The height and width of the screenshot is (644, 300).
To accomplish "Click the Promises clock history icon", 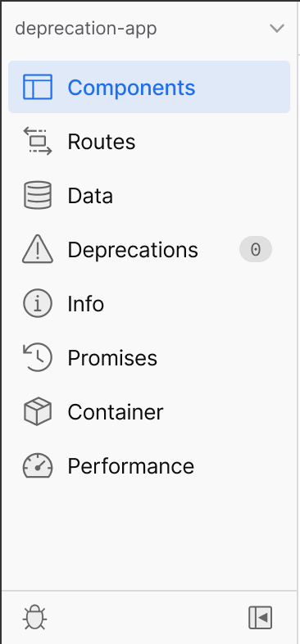I will 38,357.
